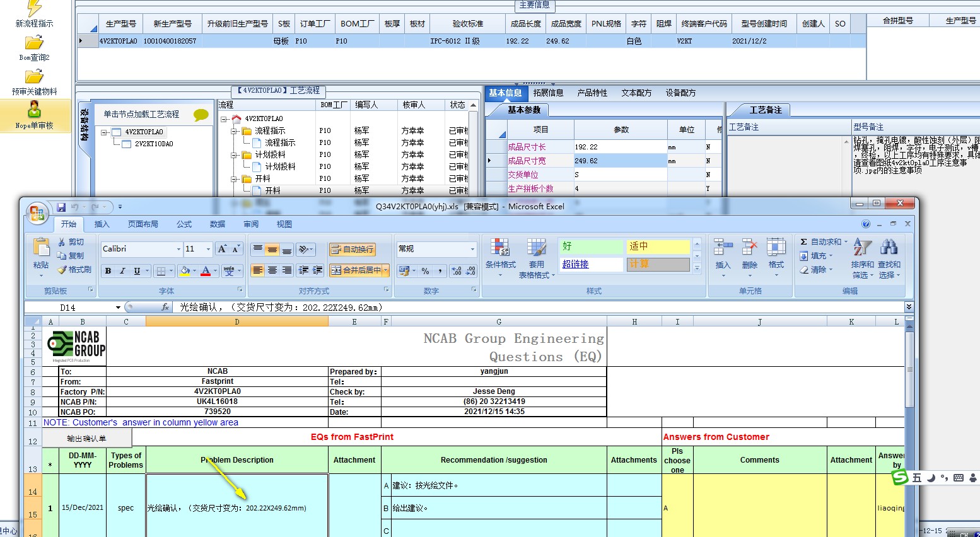Switch to the 插入 ribbon tab
980x537 pixels.
[102, 224]
